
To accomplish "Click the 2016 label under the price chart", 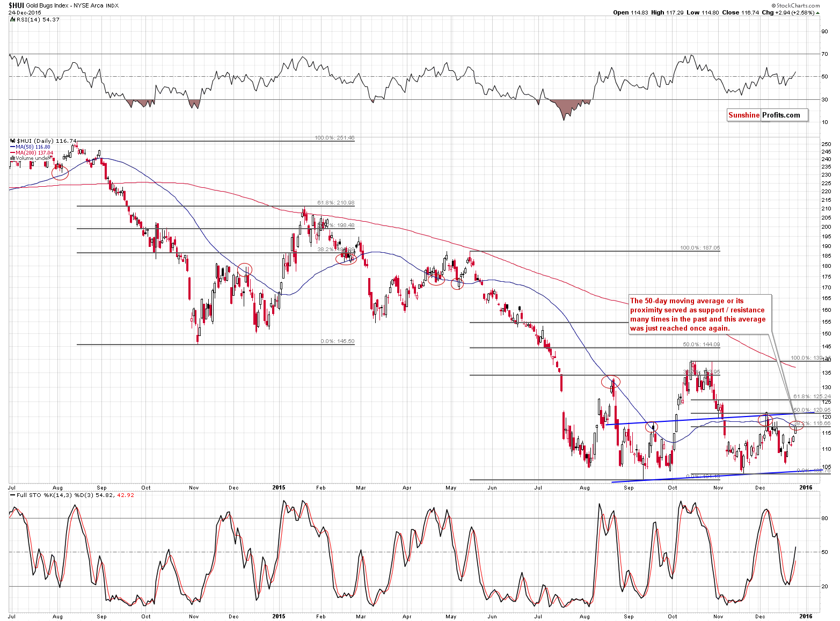I will [805, 487].
